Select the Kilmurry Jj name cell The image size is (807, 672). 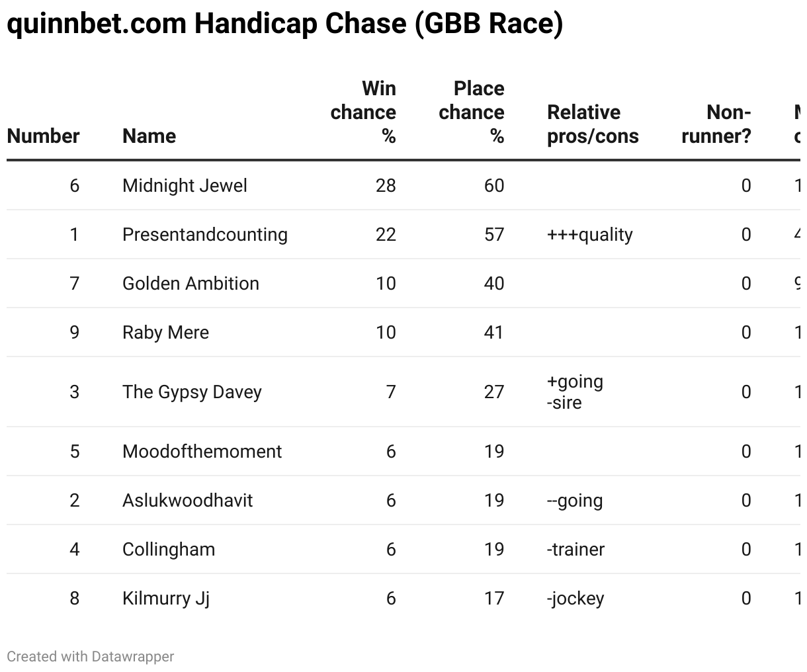[x=166, y=599]
